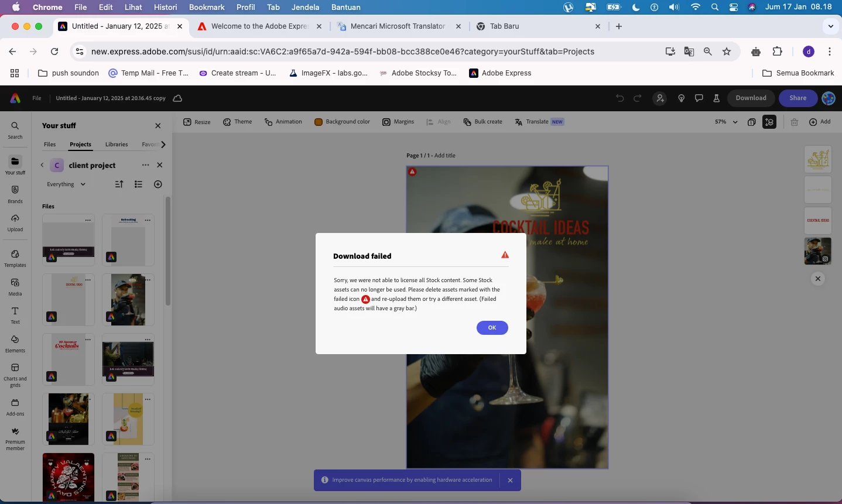Click the failed asset warning icon on canvas

pyautogui.click(x=412, y=172)
